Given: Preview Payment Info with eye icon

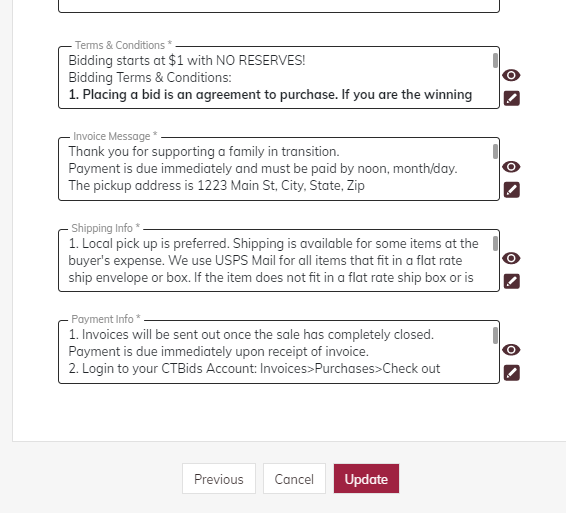Looking at the screenshot, I should [511, 350].
